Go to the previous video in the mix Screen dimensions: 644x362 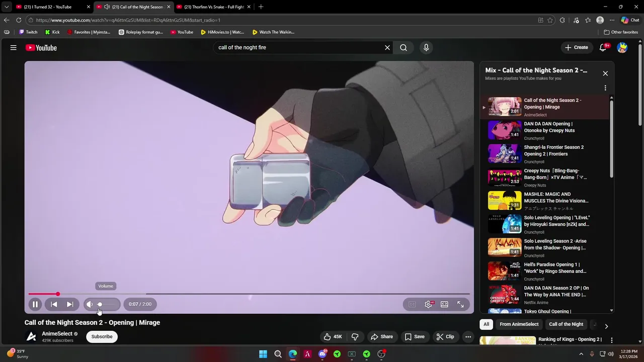(54, 304)
